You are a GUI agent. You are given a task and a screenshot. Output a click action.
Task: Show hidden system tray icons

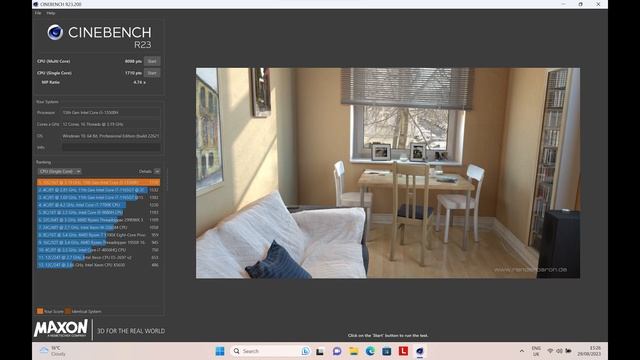(x=522, y=351)
